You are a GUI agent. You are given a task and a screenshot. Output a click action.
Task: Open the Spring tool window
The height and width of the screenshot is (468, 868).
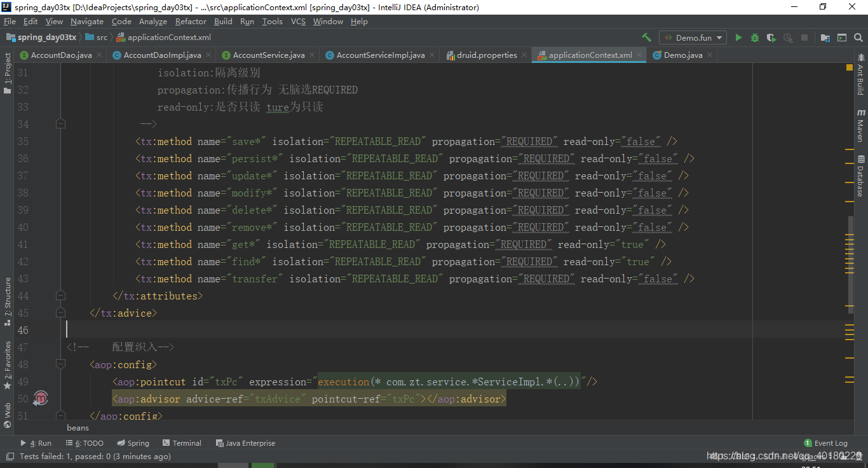pos(133,443)
